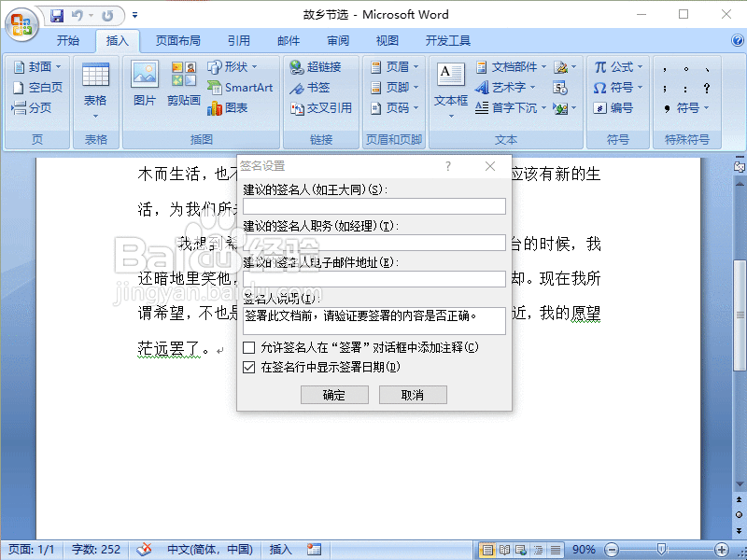Add a bookmark using the 书签 icon
Image resolution: width=747 pixels, height=560 pixels.
coord(312,86)
